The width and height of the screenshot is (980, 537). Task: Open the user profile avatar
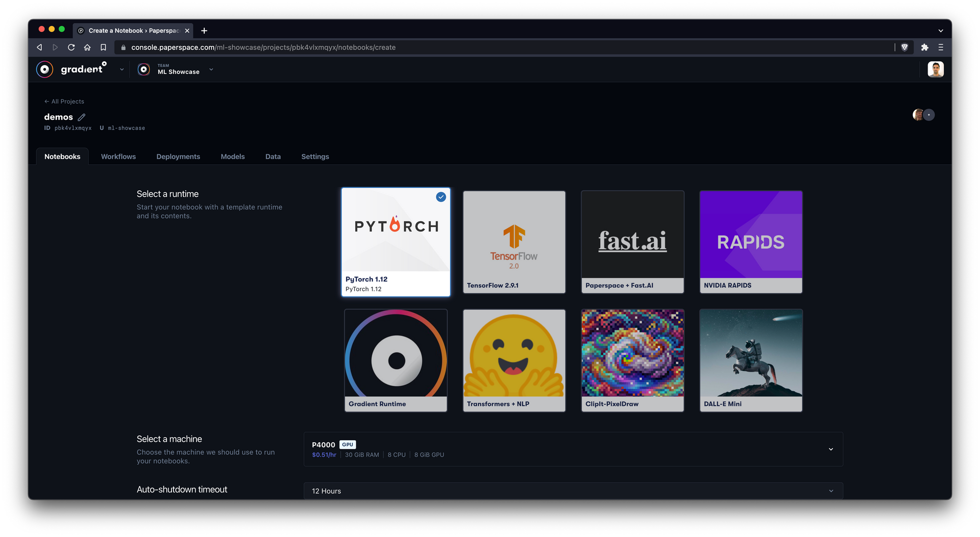pos(935,70)
